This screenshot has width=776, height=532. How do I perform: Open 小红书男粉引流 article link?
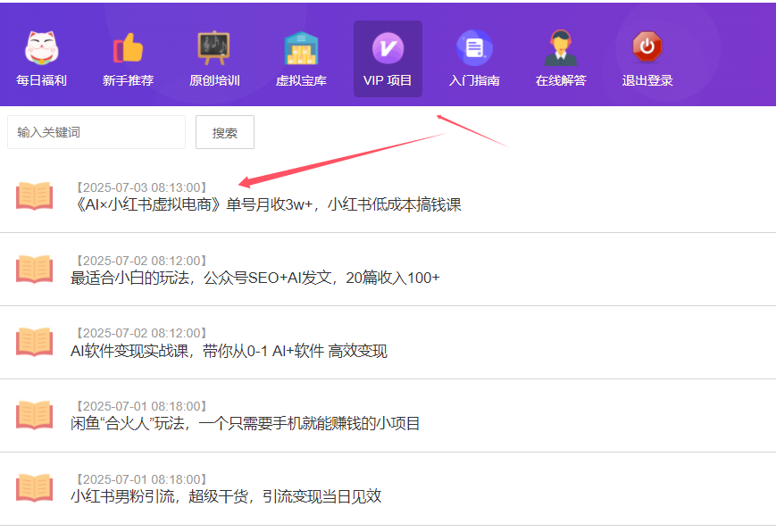click(226, 496)
